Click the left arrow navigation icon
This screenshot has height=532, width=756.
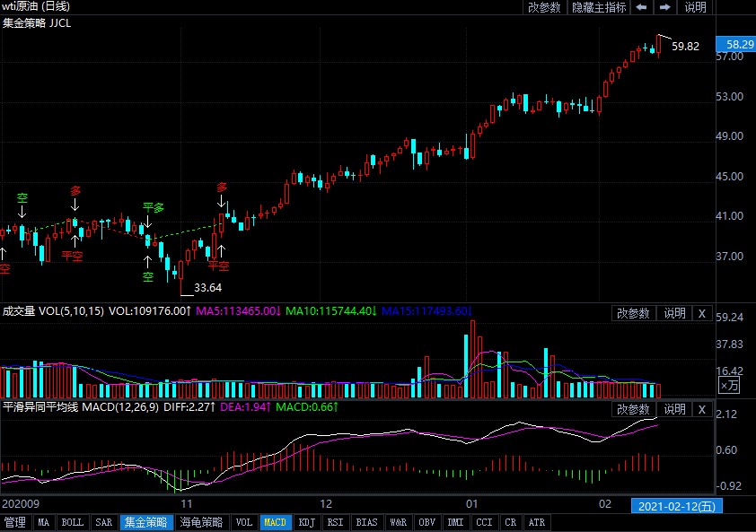pos(642,7)
